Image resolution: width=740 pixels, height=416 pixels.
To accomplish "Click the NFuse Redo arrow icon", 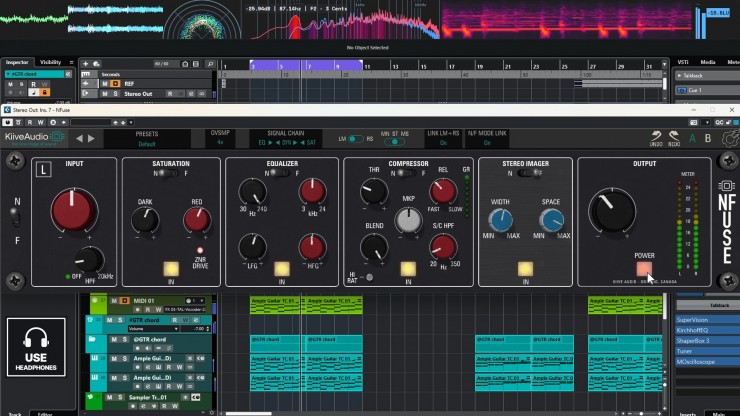I will pos(674,136).
